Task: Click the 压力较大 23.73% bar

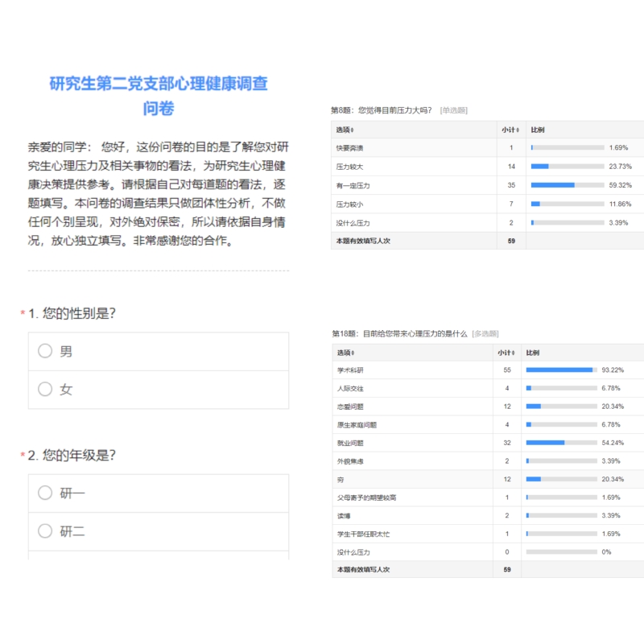Action: (567, 167)
